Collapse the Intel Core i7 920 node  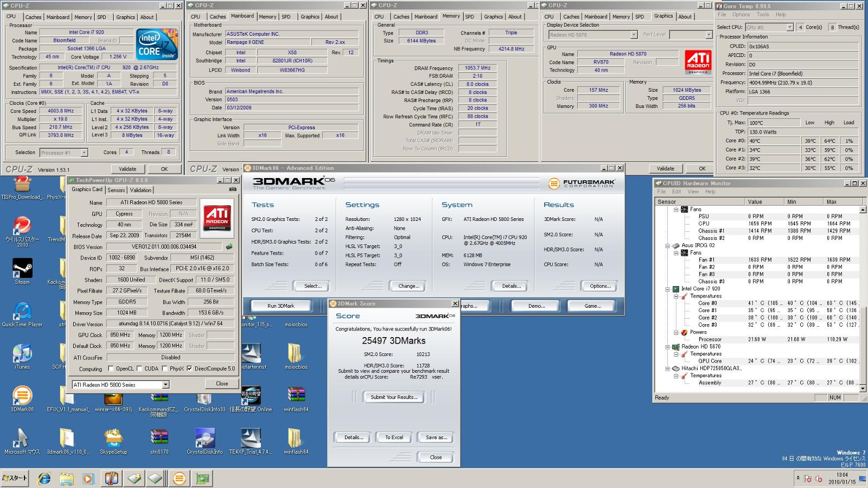(x=668, y=289)
